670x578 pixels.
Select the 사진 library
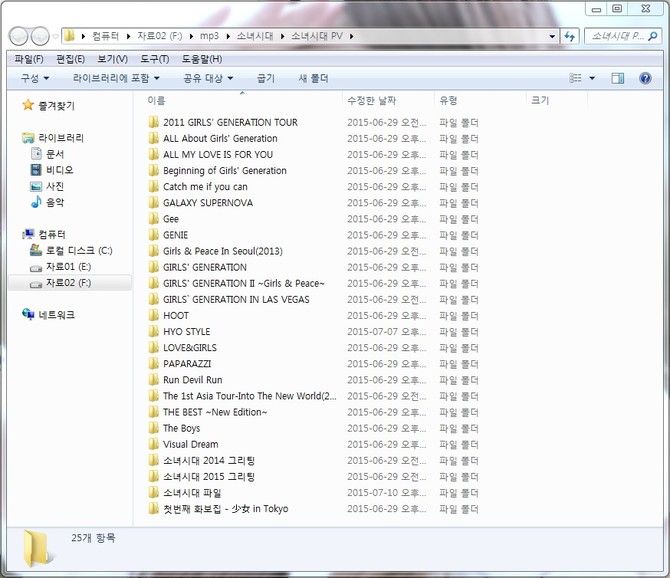[55, 186]
